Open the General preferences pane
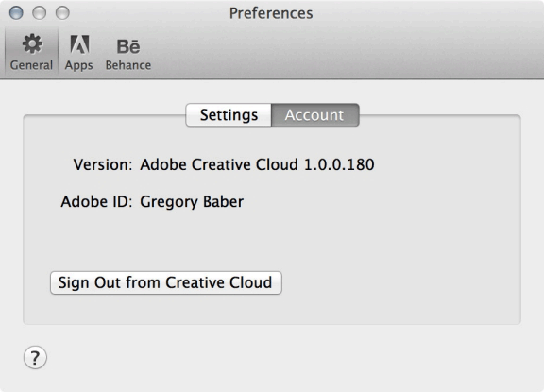The image size is (544, 392). tap(31, 52)
